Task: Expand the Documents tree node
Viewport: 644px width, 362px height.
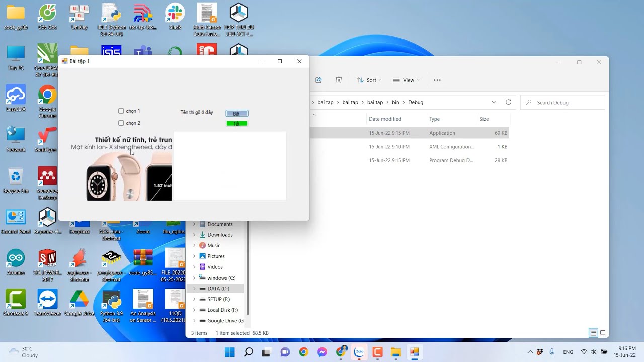Action: [194, 224]
